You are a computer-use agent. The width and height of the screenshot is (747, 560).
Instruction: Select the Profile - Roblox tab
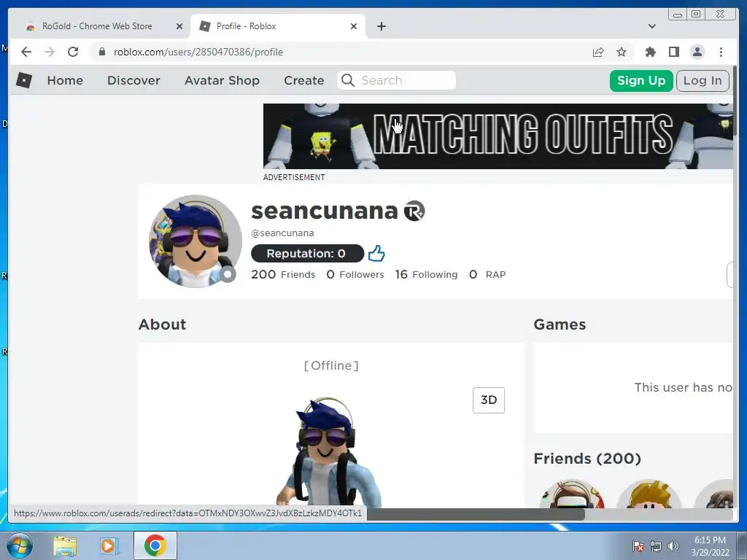(277, 26)
